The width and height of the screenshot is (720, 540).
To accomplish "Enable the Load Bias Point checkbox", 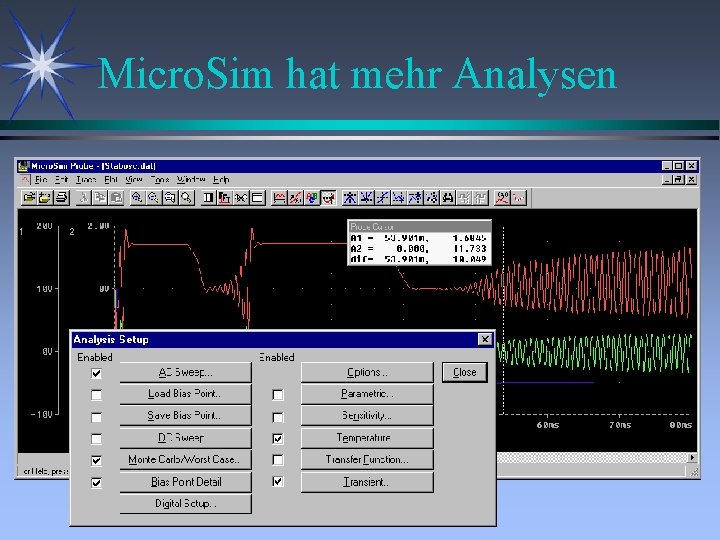I will click(96, 394).
